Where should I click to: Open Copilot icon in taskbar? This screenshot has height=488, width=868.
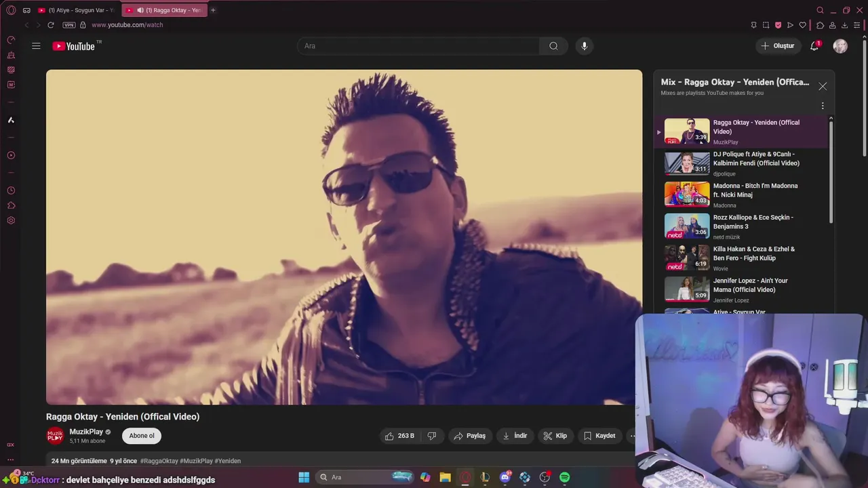[425, 477]
